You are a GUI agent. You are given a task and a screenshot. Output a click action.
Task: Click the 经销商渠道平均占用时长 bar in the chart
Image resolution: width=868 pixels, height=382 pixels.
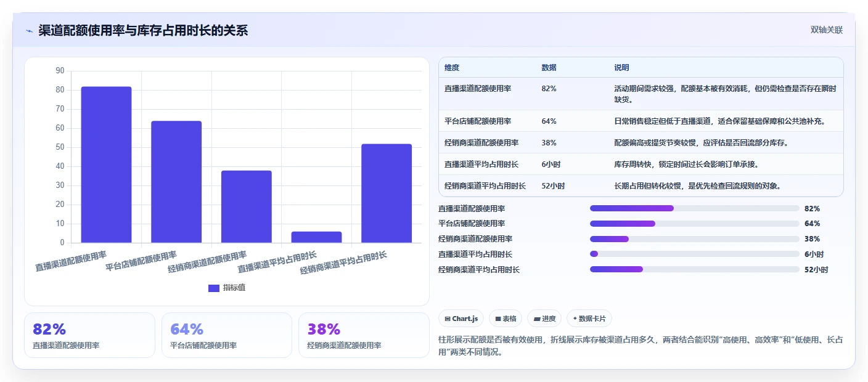[x=386, y=193]
